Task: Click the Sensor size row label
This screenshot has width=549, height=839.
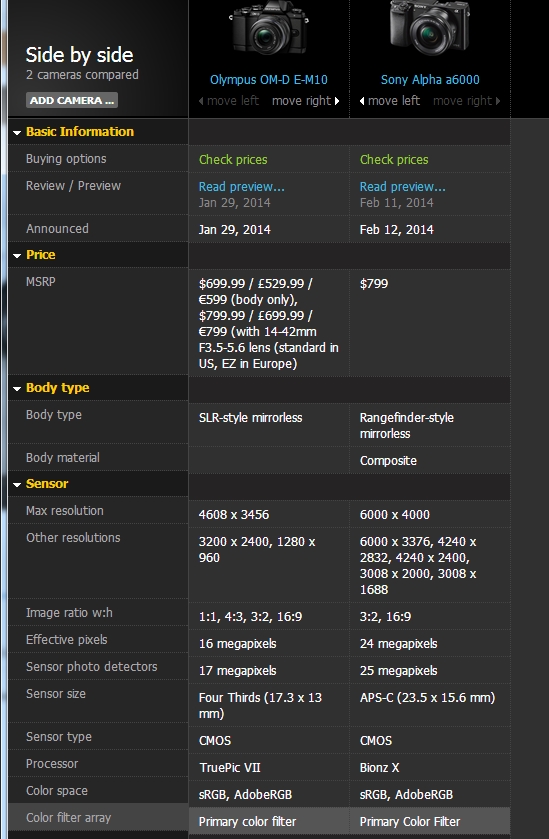Action: [56, 693]
